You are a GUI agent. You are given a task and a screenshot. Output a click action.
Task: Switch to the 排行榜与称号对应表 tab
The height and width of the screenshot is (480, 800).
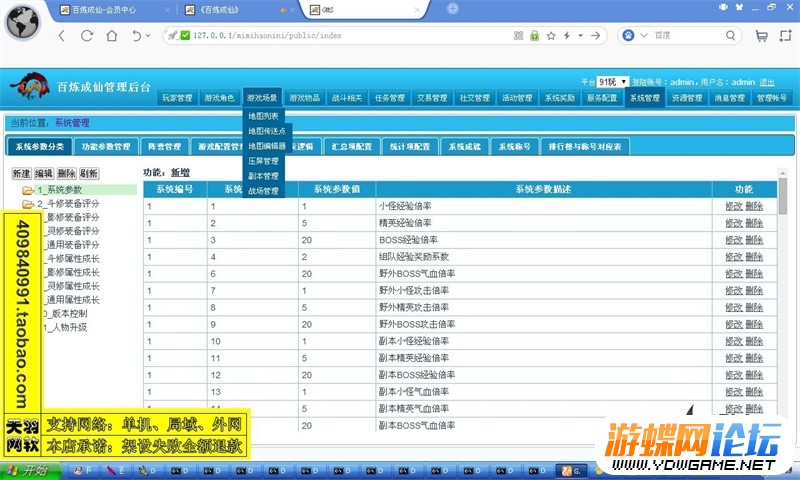pos(585,147)
